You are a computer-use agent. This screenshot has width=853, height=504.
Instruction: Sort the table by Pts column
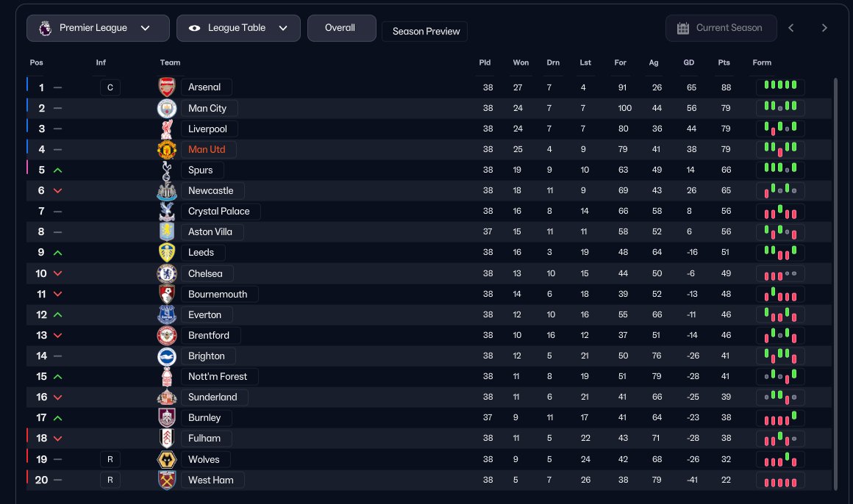click(x=724, y=62)
